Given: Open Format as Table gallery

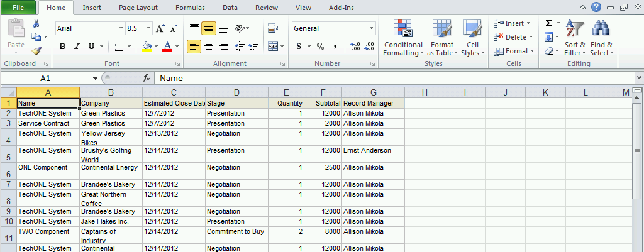Looking at the screenshot, I should point(442,38).
